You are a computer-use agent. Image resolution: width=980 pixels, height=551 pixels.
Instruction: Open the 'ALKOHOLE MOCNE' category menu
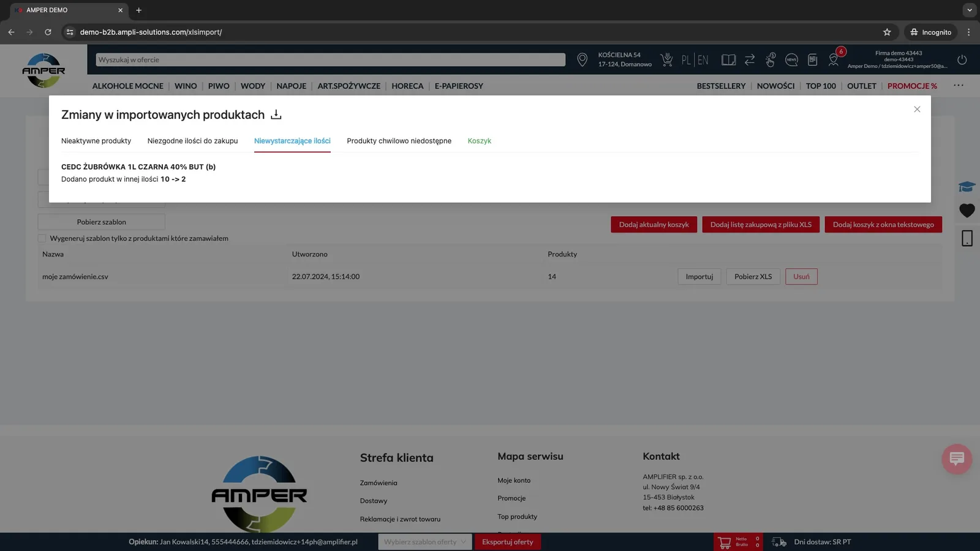pyautogui.click(x=127, y=86)
